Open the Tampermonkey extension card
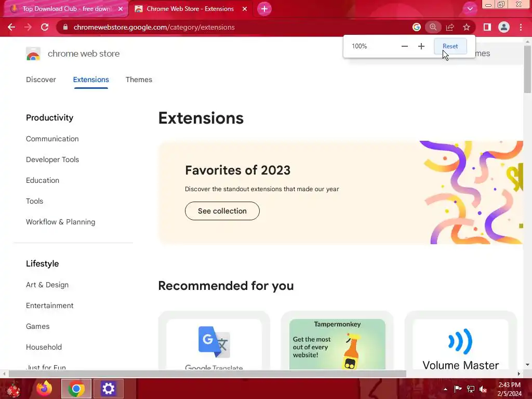The height and width of the screenshot is (399, 532). pyautogui.click(x=337, y=341)
